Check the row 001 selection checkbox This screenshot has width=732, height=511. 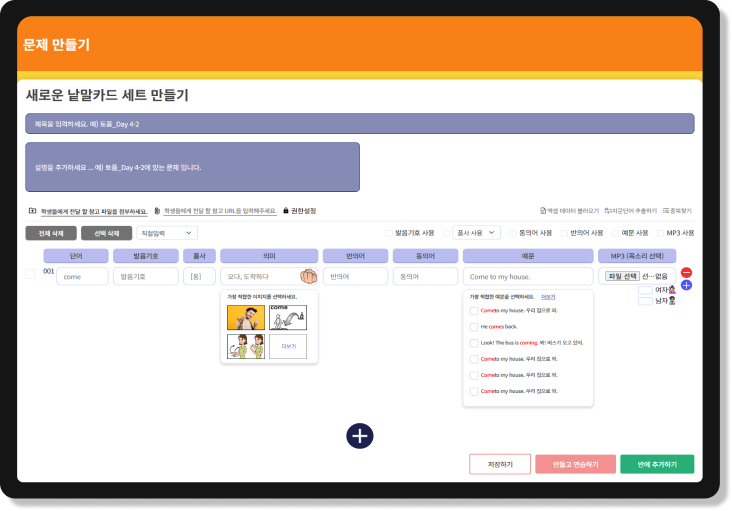pyautogui.click(x=31, y=274)
